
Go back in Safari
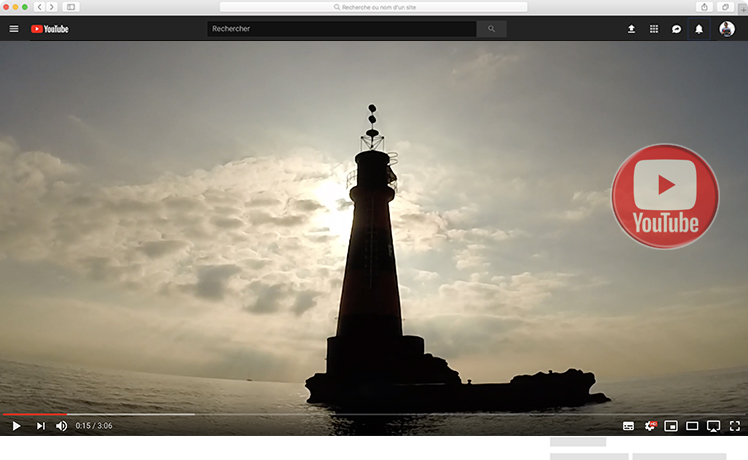point(40,7)
